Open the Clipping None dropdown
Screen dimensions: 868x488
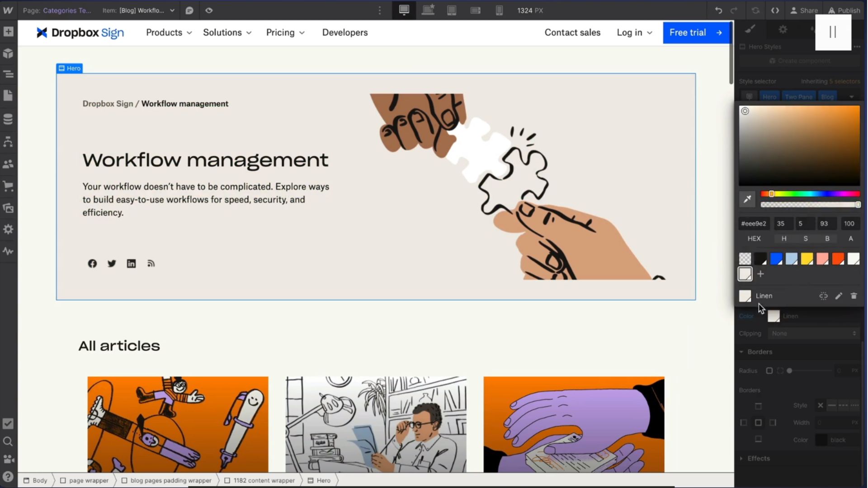[x=813, y=333]
